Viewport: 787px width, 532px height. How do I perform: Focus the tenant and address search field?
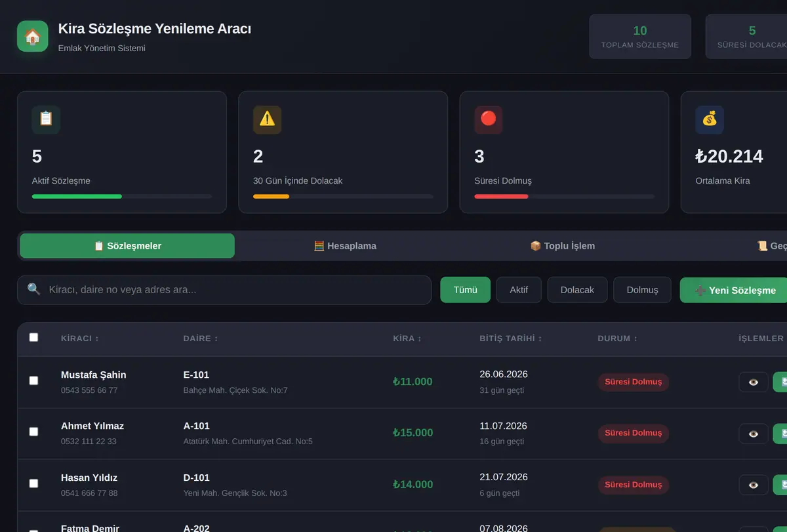pos(224,290)
